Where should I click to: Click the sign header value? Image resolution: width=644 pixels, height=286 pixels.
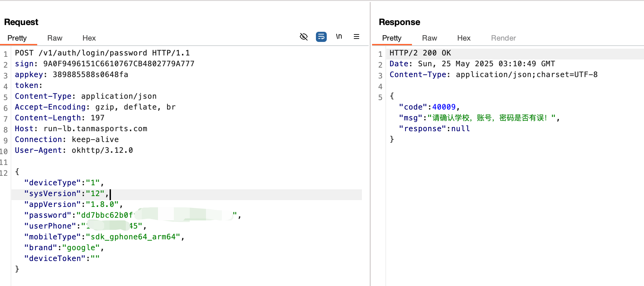[119, 64]
